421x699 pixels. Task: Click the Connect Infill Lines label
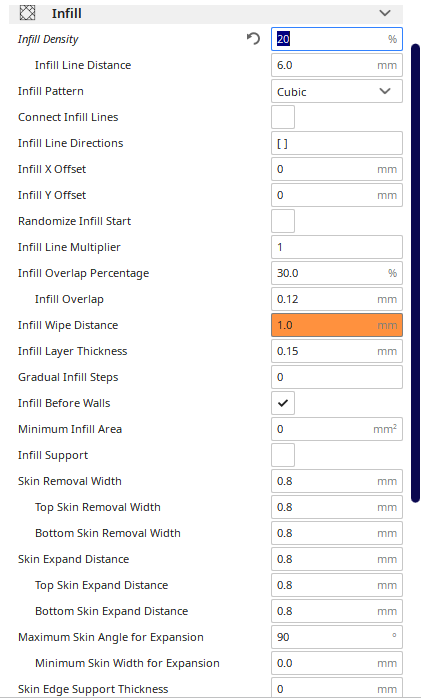tap(68, 117)
